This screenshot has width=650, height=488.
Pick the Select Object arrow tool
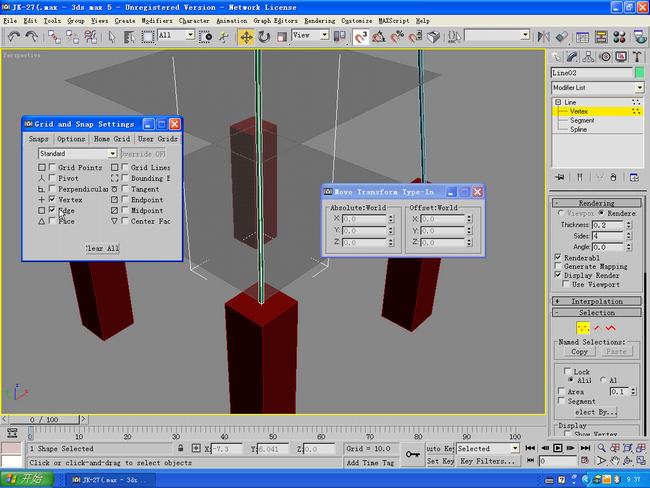[112, 37]
